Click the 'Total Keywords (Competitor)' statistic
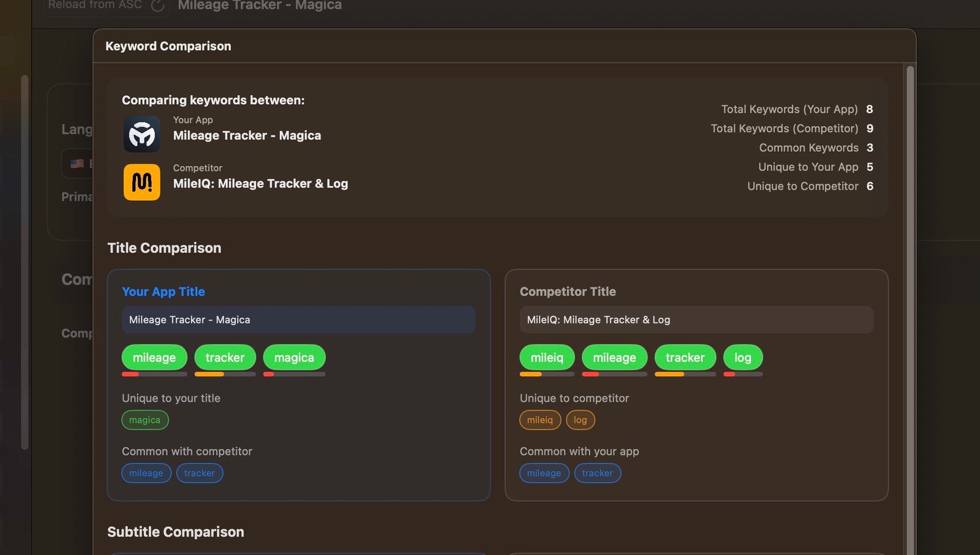This screenshot has width=980, height=555. point(792,129)
